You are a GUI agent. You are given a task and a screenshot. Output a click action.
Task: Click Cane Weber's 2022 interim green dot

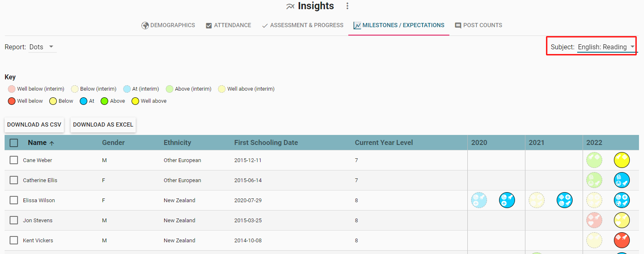pos(594,160)
